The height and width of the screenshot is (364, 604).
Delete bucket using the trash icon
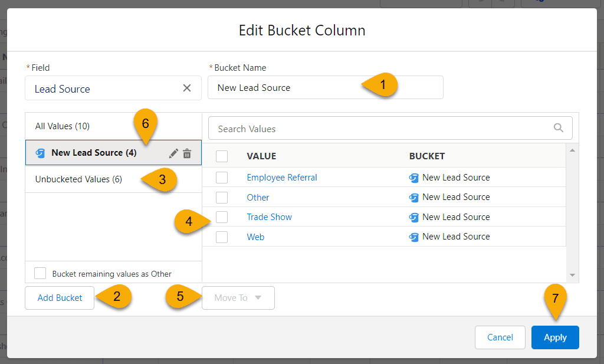pyautogui.click(x=187, y=153)
